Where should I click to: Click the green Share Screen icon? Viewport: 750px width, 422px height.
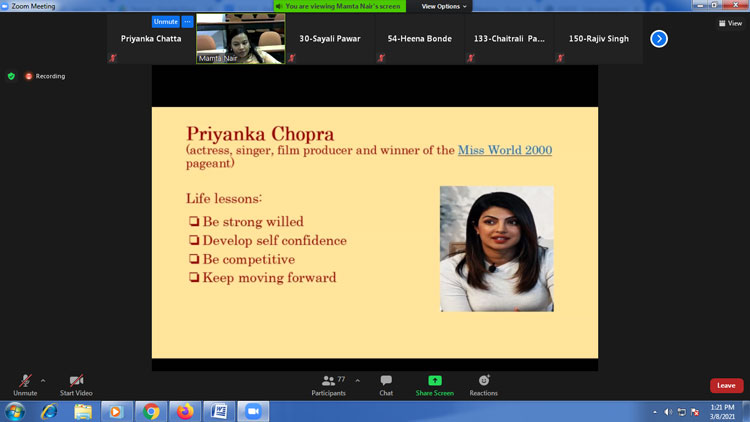click(435, 380)
